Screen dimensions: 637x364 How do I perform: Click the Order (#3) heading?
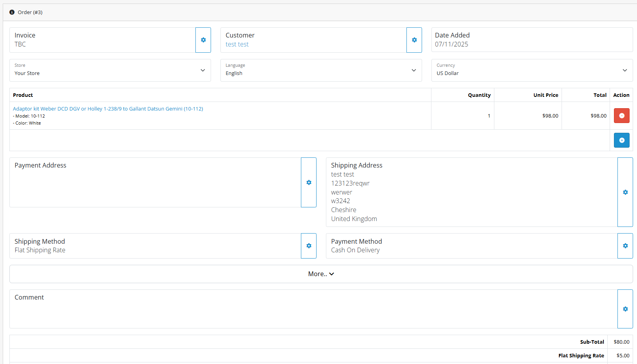pyautogui.click(x=30, y=12)
